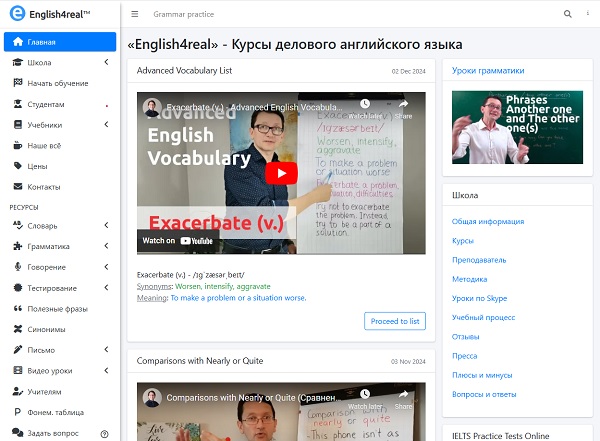
Task: Open the Контакты menu item
Action: tap(60, 187)
